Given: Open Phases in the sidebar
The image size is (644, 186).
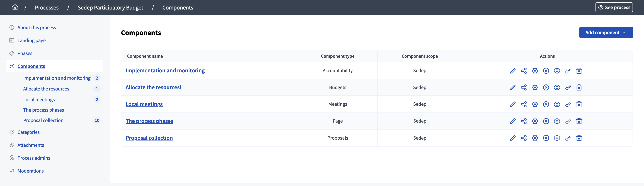Looking at the screenshot, I should pyautogui.click(x=25, y=53).
